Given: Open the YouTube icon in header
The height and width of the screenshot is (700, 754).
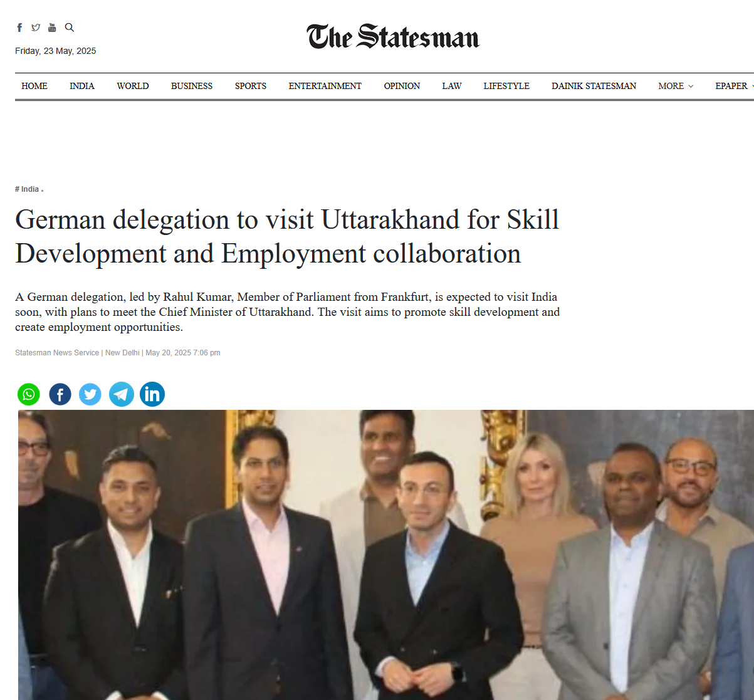Looking at the screenshot, I should tap(52, 28).
